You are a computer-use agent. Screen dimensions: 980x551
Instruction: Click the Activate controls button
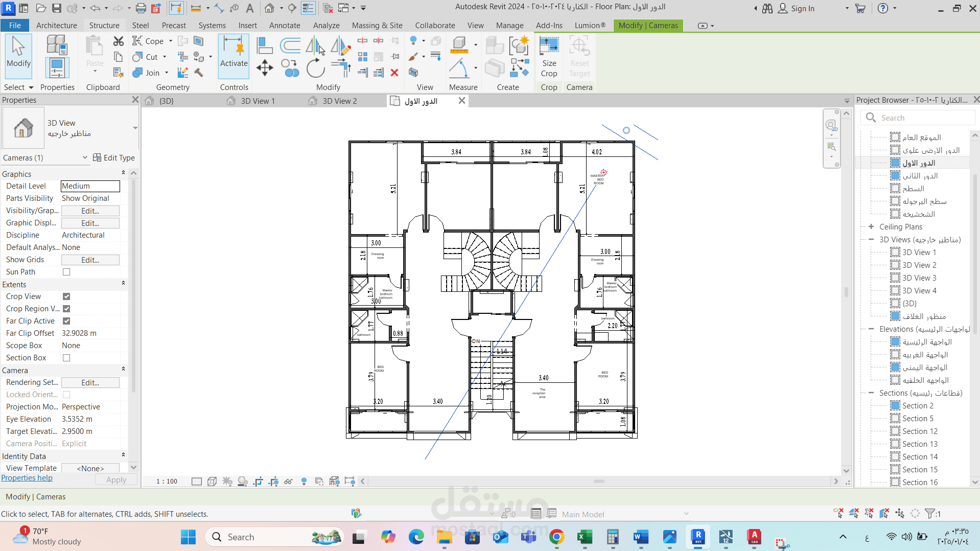pyautogui.click(x=234, y=56)
